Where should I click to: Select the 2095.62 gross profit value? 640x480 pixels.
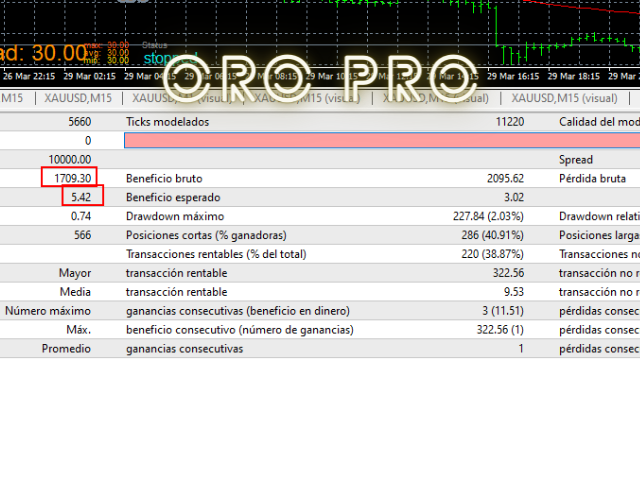tap(505, 178)
